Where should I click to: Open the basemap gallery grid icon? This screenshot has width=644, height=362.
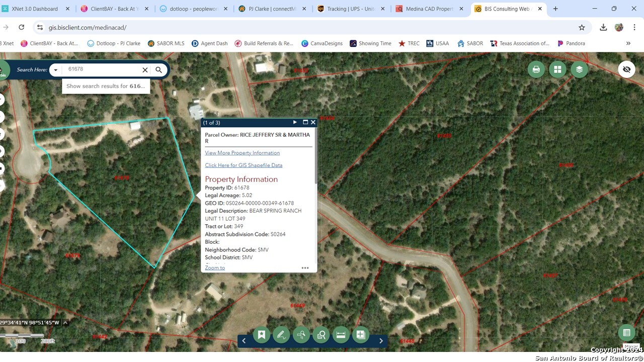pyautogui.click(x=557, y=69)
